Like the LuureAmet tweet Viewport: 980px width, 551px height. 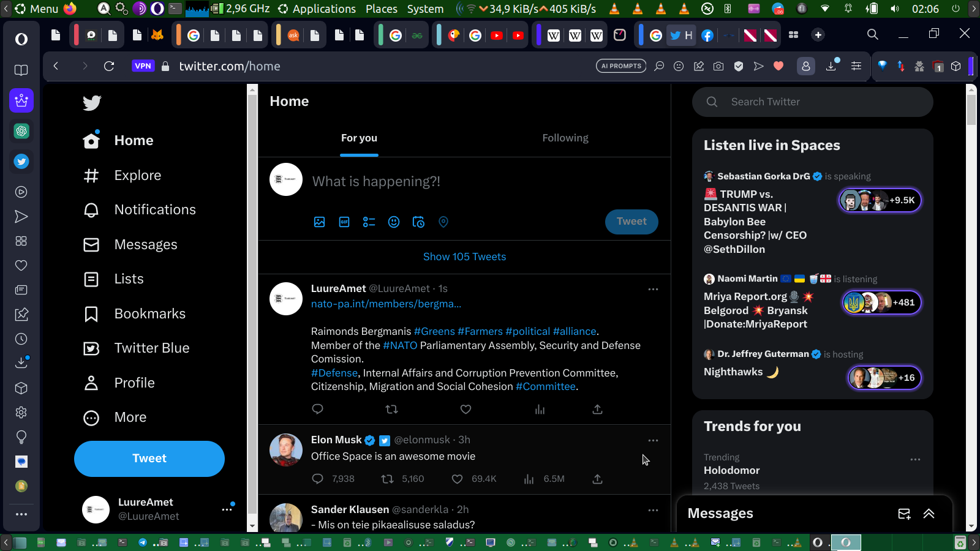tap(466, 409)
